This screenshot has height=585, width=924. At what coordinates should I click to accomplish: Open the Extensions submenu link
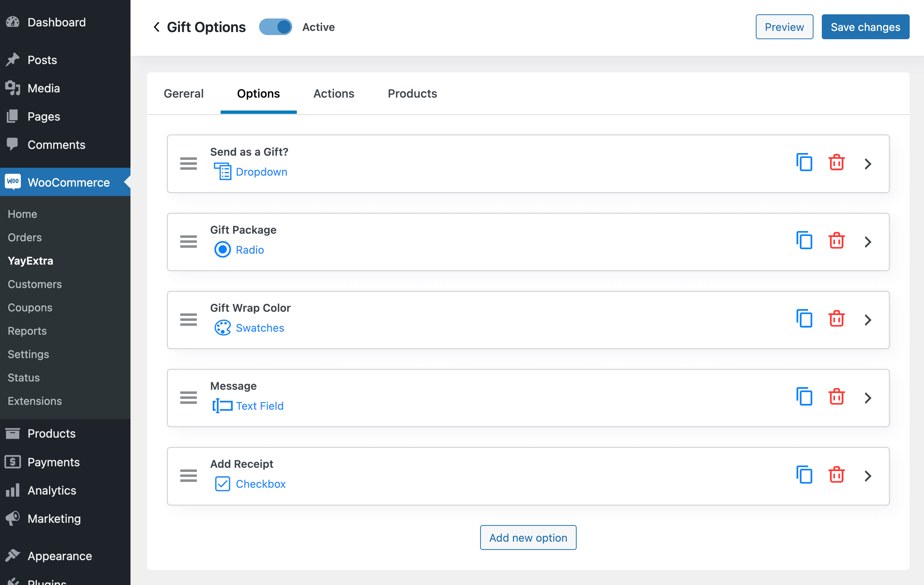tap(35, 401)
